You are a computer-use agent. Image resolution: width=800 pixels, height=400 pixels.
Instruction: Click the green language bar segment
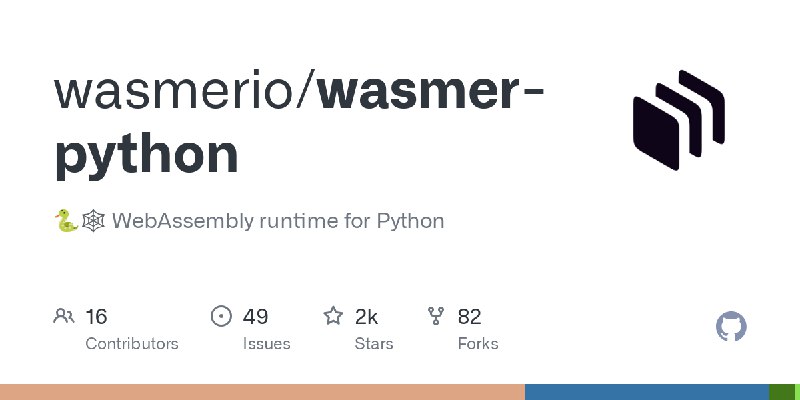coord(785,392)
